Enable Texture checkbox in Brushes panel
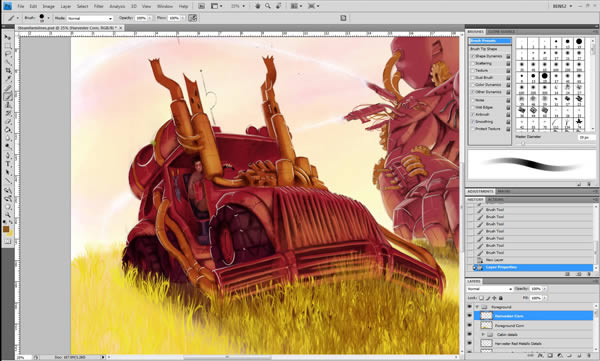Image resolution: width=600 pixels, height=361 pixels. (473, 70)
